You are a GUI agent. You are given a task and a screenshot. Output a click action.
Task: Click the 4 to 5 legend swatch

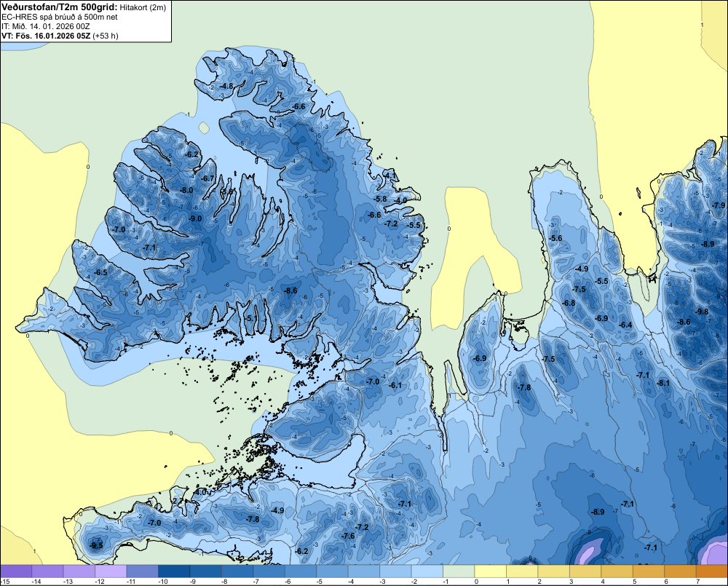pos(617,571)
